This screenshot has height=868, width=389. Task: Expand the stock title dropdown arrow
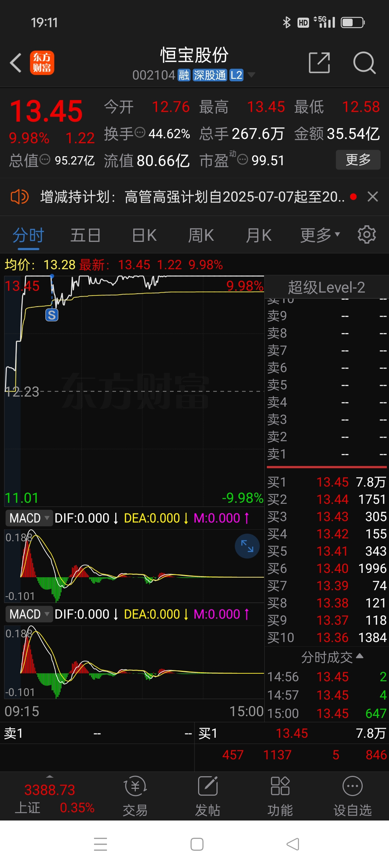[251, 75]
